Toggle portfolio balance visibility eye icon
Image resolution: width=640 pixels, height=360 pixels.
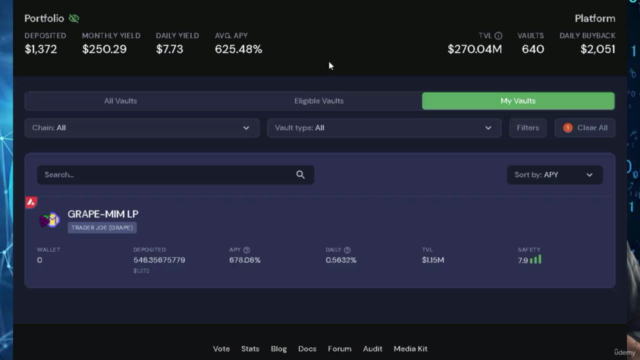point(74,18)
